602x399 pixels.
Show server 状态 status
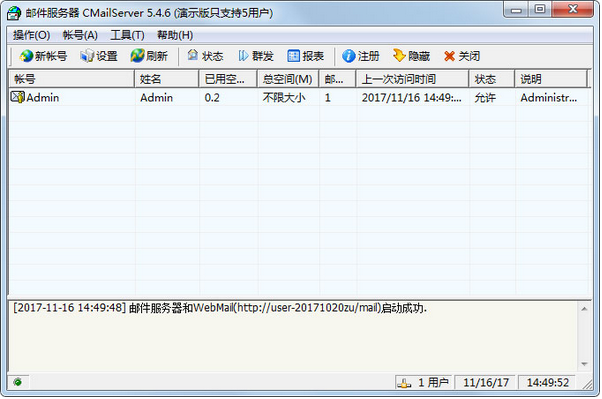click(x=205, y=56)
